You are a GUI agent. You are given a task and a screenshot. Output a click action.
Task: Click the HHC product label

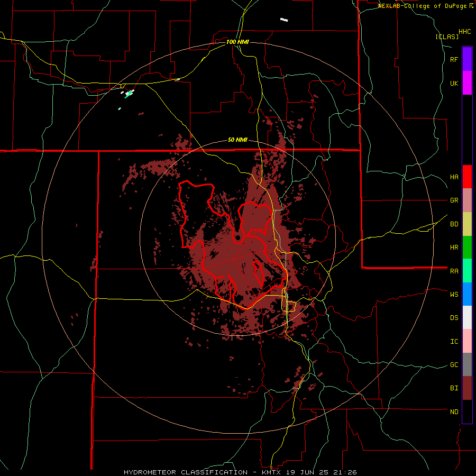(x=465, y=32)
